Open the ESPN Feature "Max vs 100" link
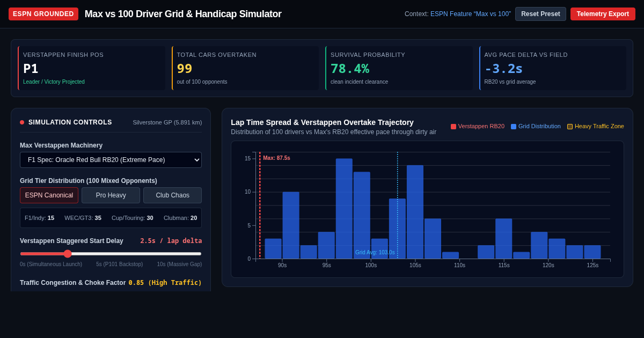This screenshot has height=338, width=644. pos(471,14)
